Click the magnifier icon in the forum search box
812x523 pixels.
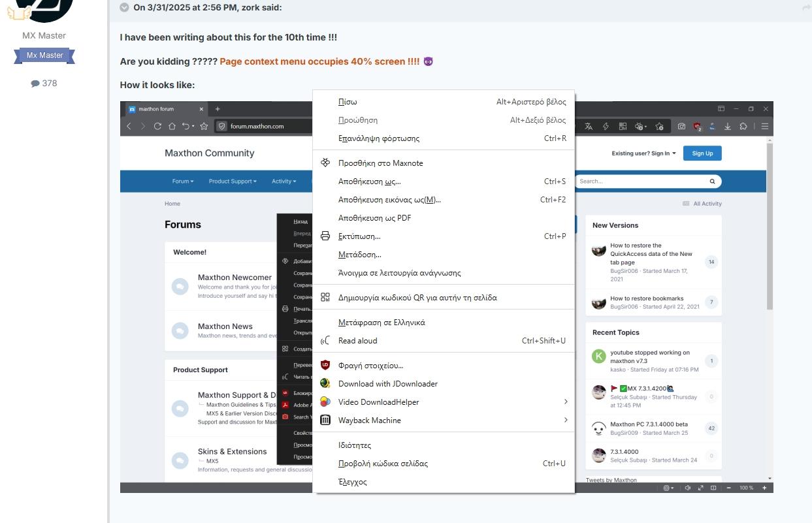(x=712, y=182)
